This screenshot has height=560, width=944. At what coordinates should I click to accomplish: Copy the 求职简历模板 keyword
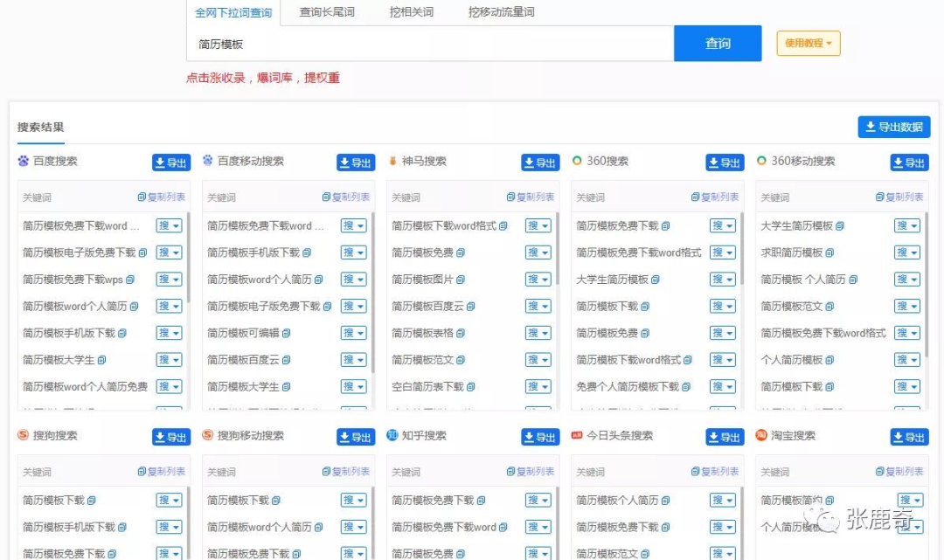click(829, 253)
